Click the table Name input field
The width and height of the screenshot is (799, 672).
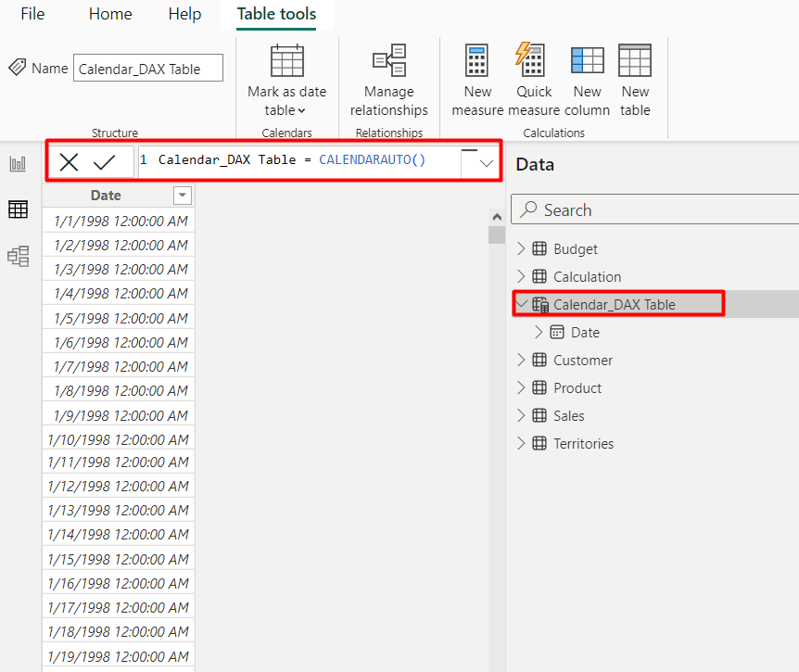click(147, 69)
